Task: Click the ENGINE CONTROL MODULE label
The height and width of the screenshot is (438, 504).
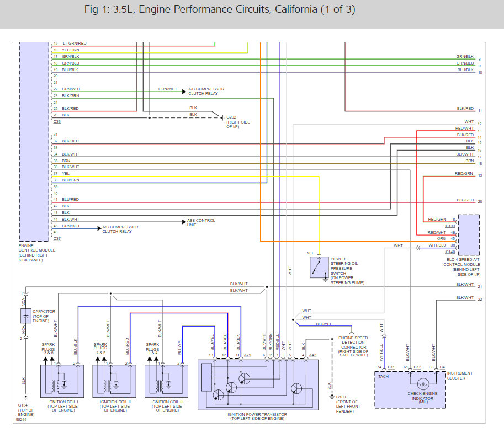Action: click(37, 253)
